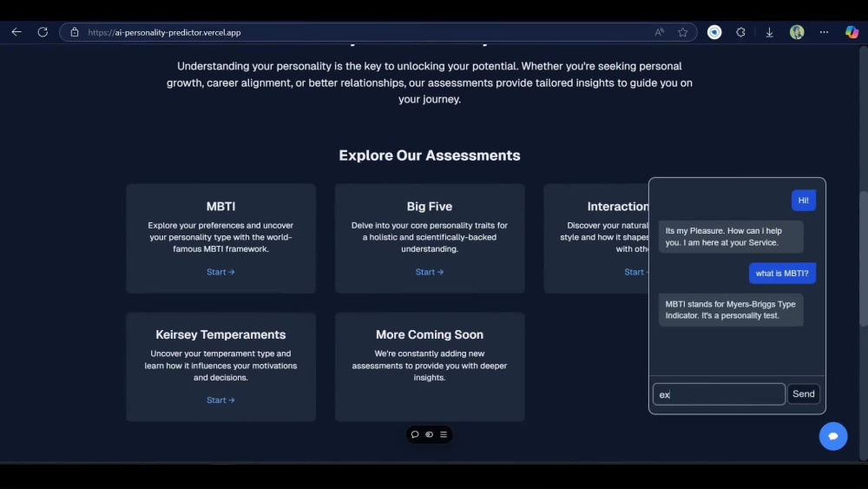Click the More Coming Soon card title
Image resolution: width=868 pixels, height=489 pixels.
coord(429,334)
